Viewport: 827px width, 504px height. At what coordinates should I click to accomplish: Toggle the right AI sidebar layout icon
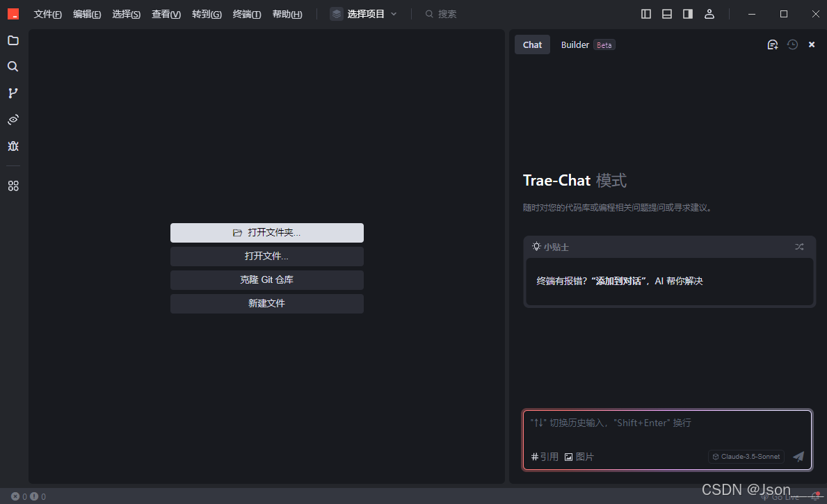click(x=688, y=14)
